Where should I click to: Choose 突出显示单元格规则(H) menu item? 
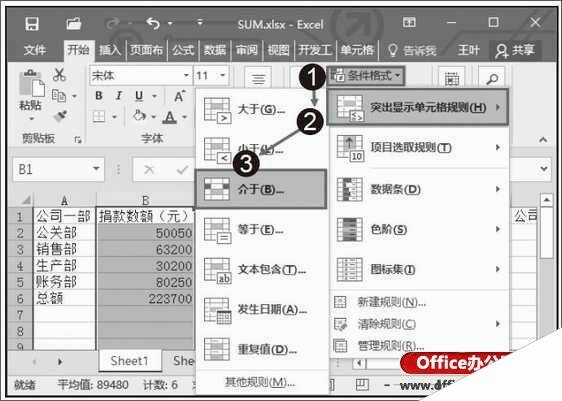418,107
